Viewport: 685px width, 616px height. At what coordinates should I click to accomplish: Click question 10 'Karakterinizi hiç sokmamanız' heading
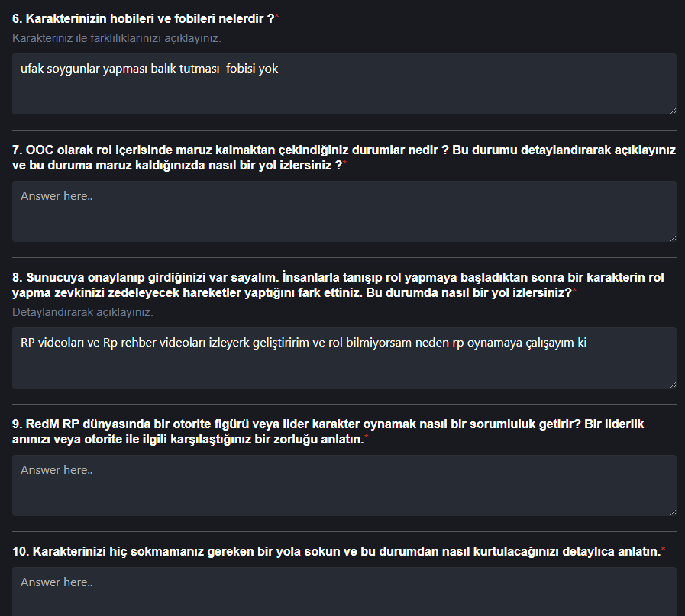(x=336, y=551)
